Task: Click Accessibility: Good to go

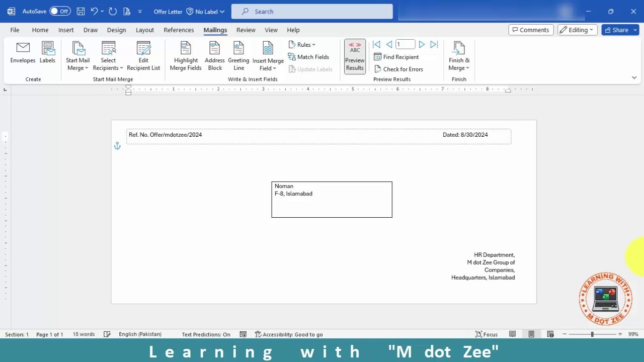Action: pos(289,334)
